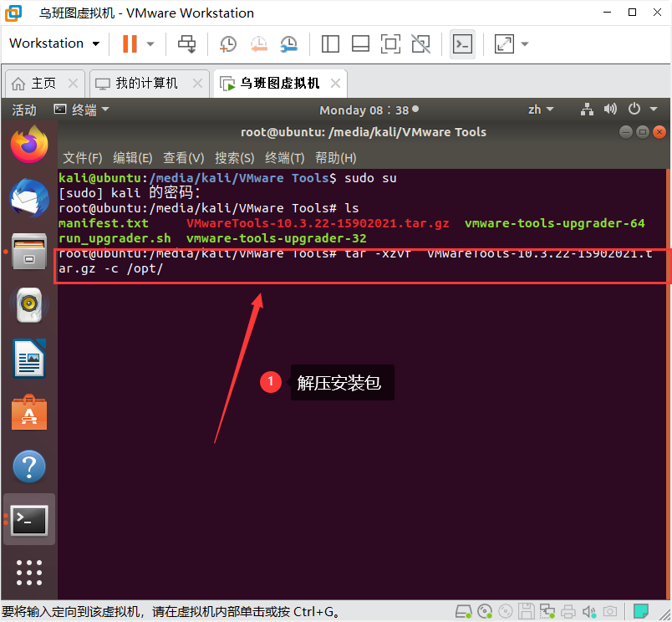Maximize the terminal window
The width and height of the screenshot is (672, 622).
pyautogui.click(x=643, y=132)
